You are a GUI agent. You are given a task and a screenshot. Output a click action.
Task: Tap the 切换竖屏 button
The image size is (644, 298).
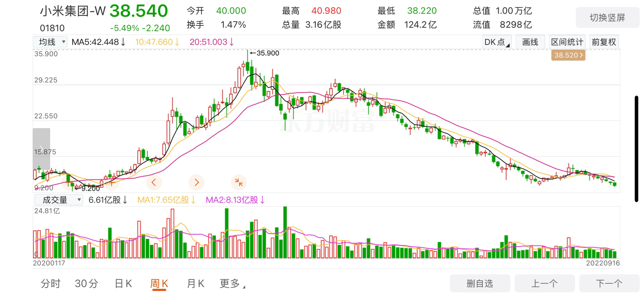(607, 17)
